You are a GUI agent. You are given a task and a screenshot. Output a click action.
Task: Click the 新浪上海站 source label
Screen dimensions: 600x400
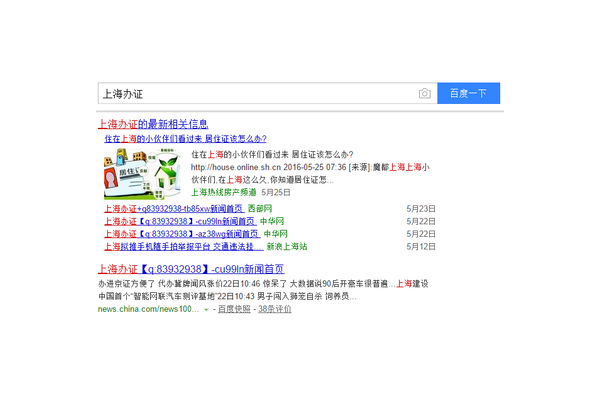click(x=286, y=246)
